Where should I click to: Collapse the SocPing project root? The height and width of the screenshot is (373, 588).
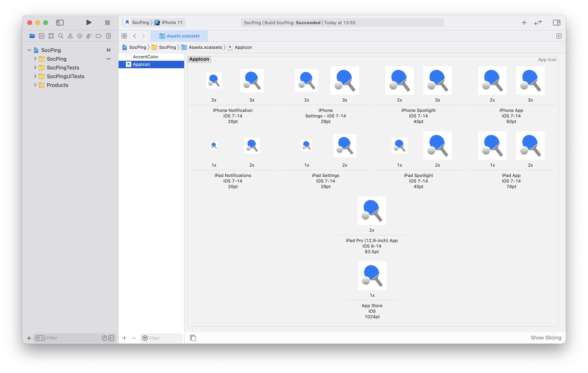[29, 50]
